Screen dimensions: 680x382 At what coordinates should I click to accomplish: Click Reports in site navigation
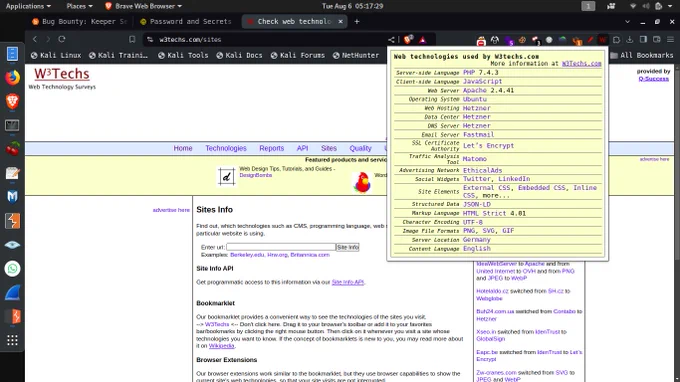coord(271,148)
